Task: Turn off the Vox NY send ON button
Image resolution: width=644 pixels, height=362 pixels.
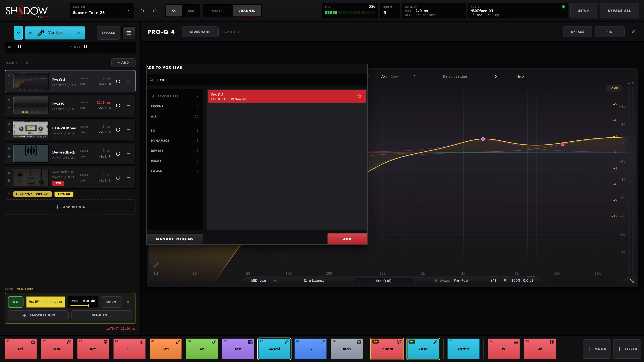Action: click(x=16, y=302)
